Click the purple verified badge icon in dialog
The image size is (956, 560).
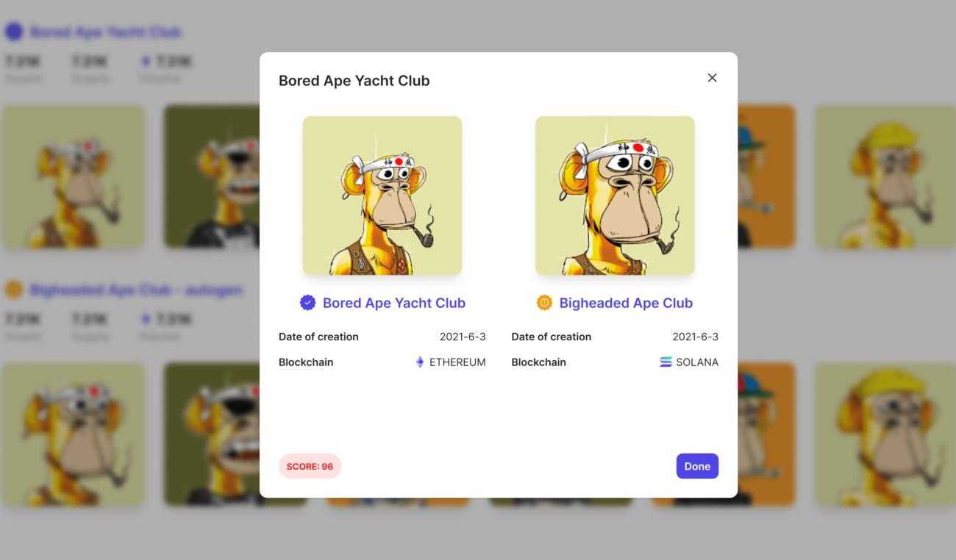click(307, 303)
